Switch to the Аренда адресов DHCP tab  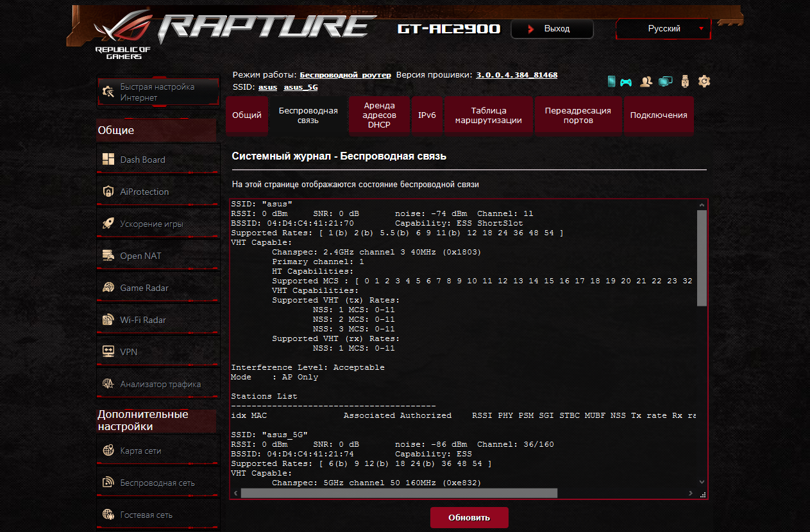click(x=379, y=115)
